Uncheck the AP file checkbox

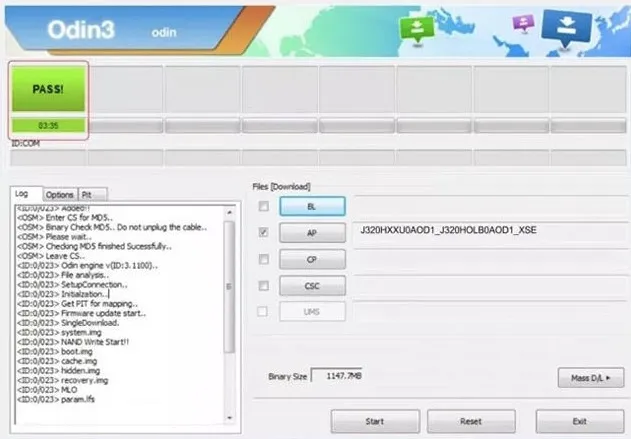[x=264, y=232]
